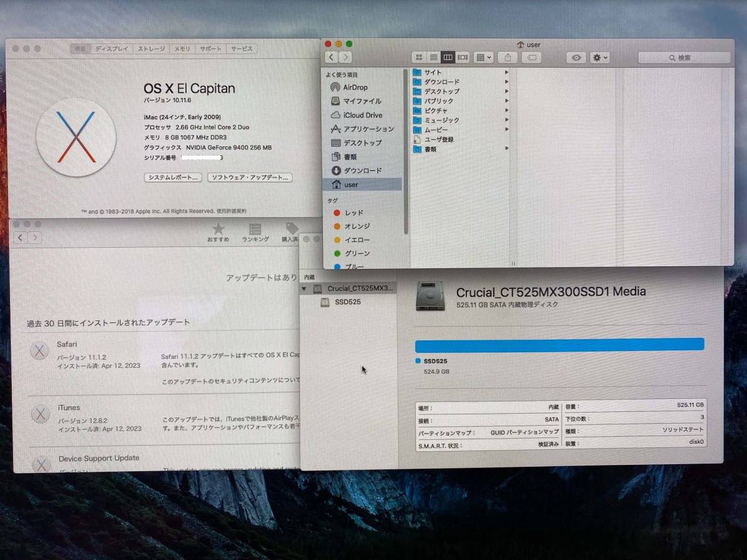Open サポート tab in About This Mac
Viewport: 747px width, 560px height.
pos(210,49)
